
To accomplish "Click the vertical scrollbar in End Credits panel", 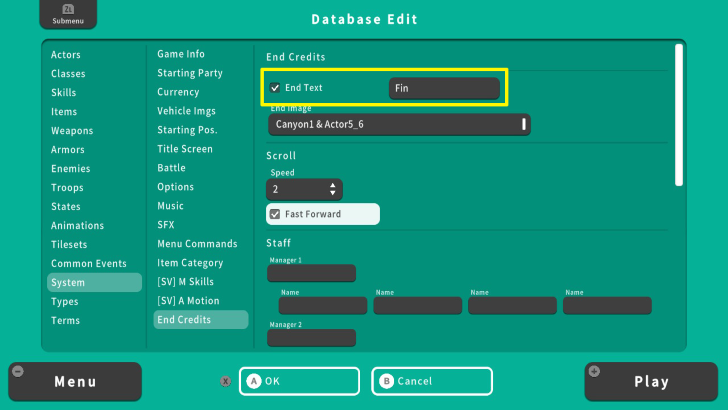I will pyautogui.click(x=679, y=115).
